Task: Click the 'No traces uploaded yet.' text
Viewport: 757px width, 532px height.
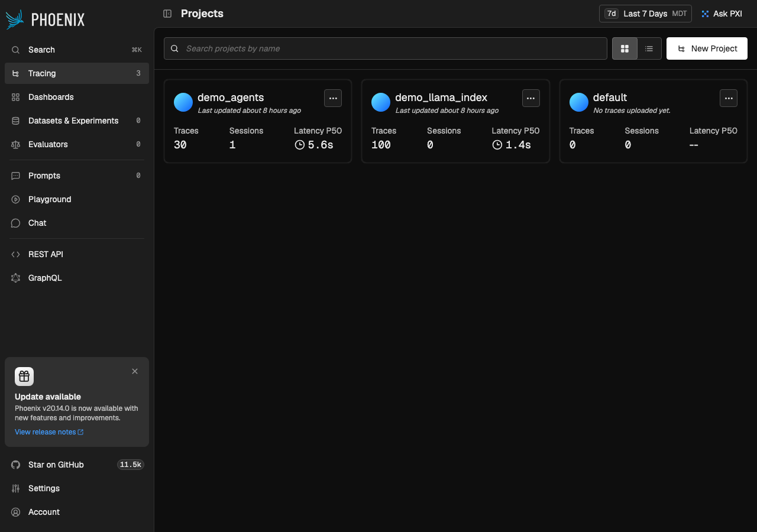Action: click(632, 111)
